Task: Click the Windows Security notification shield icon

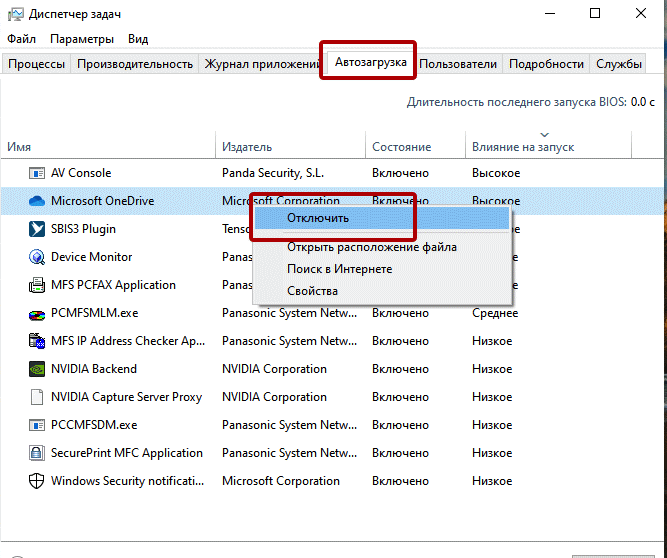Action: (37, 481)
